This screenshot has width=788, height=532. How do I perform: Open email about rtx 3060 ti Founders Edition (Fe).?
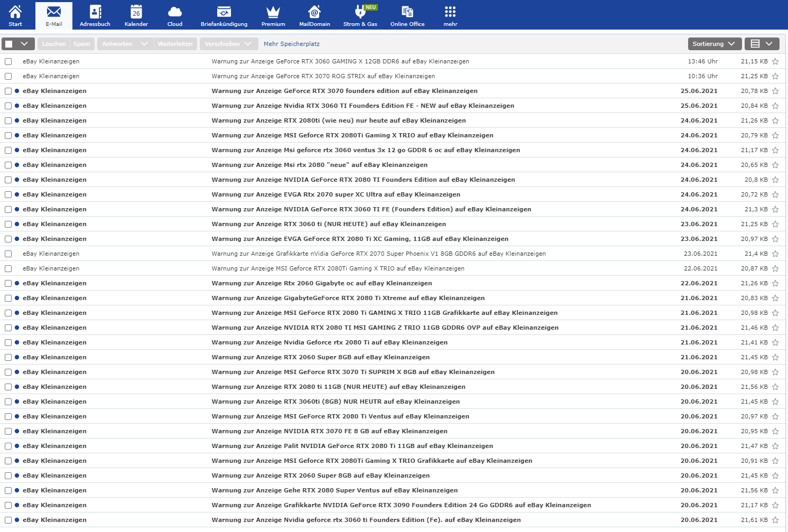[366, 520]
